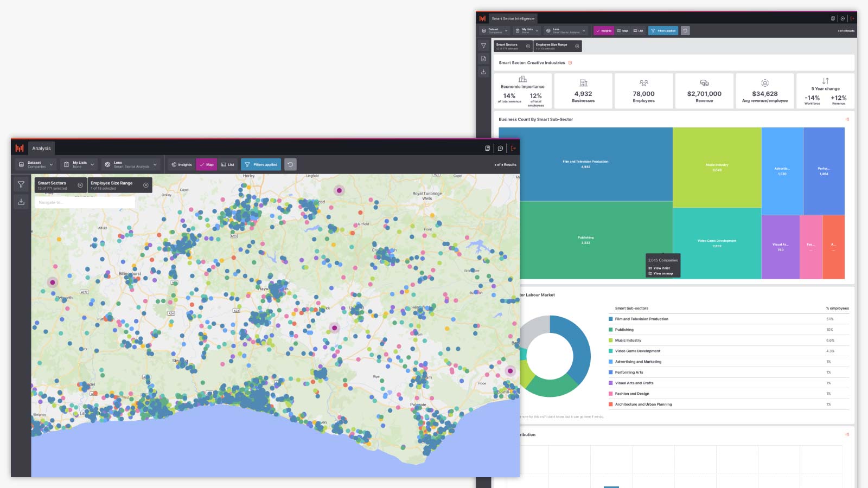The width and height of the screenshot is (868, 488).
Task: Focus the Navigate to search field on map
Action: click(x=85, y=202)
